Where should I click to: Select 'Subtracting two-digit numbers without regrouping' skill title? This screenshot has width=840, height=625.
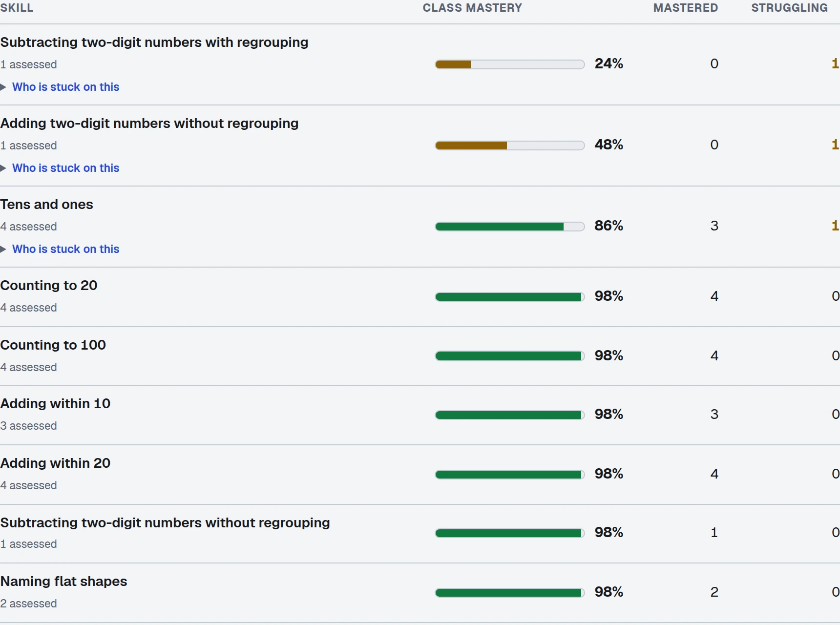[165, 523]
